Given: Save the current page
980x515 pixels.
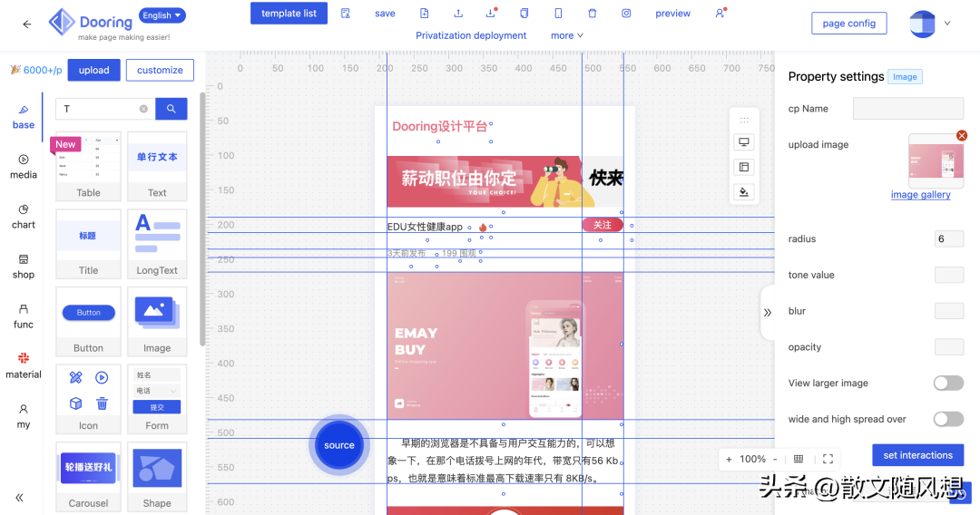Looking at the screenshot, I should (x=385, y=13).
